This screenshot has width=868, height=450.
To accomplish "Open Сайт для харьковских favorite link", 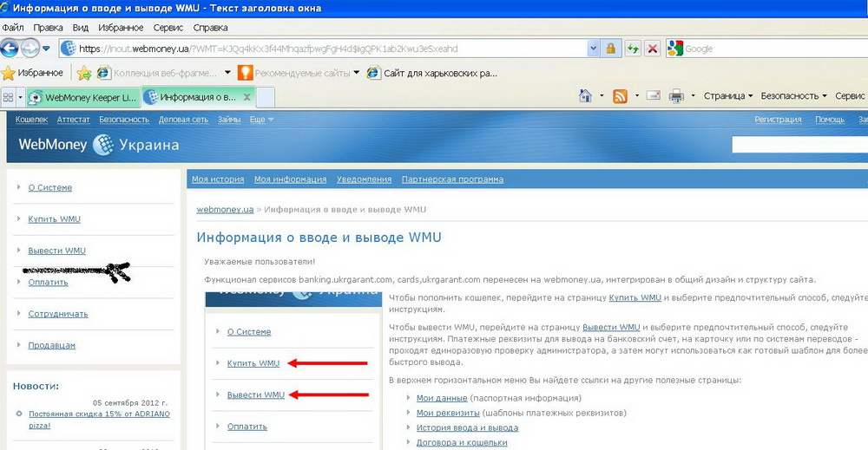I will 432,73.
